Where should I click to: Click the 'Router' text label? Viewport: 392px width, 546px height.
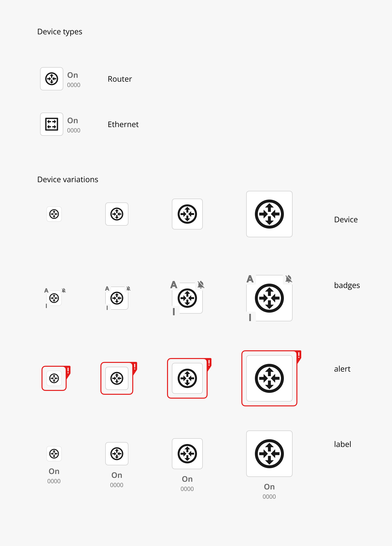click(120, 79)
